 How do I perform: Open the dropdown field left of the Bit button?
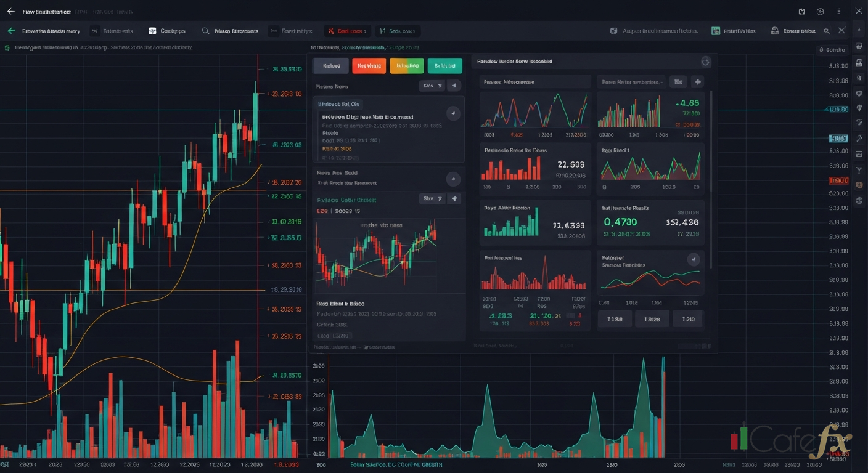629,81
